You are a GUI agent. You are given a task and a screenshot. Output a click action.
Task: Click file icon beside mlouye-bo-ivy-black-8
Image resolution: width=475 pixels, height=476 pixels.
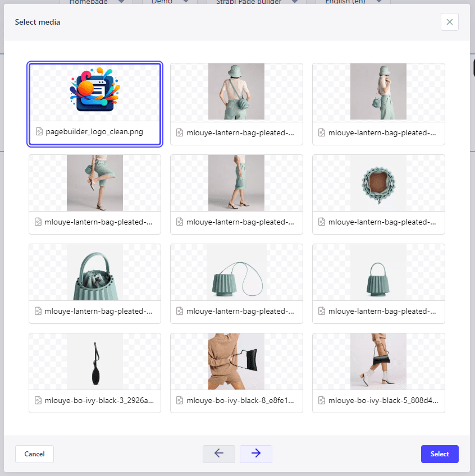point(180,400)
